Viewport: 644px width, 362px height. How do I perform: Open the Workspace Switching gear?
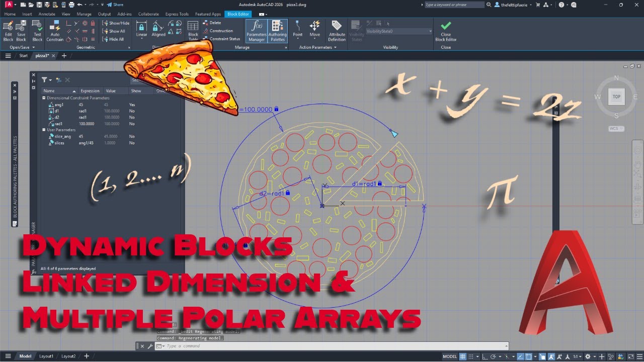pyautogui.click(x=588, y=356)
